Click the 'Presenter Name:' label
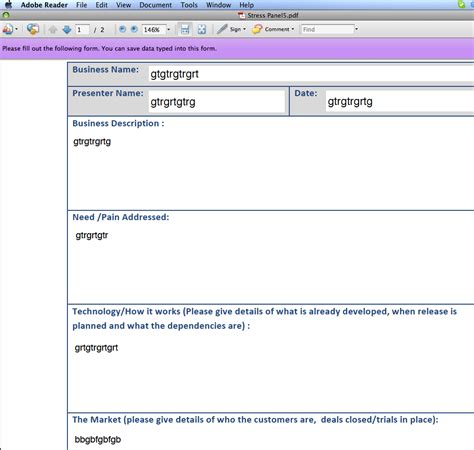This screenshot has height=450, width=474. point(108,93)
